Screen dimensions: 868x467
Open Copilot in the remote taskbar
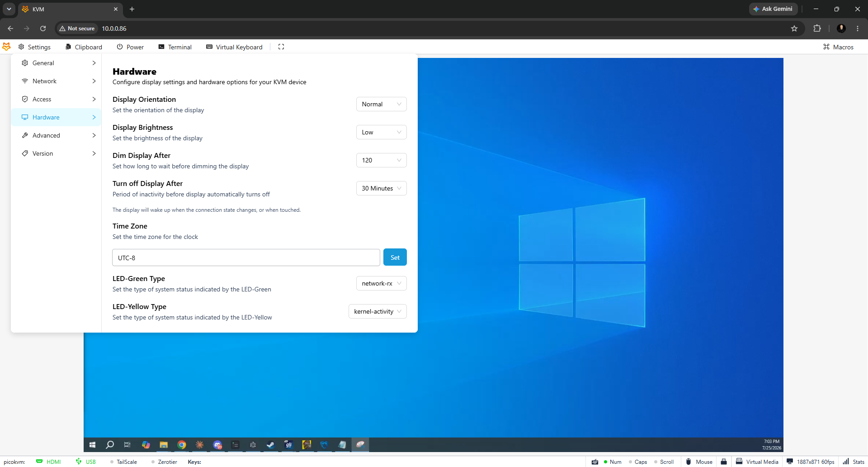(x=146, y=445)
